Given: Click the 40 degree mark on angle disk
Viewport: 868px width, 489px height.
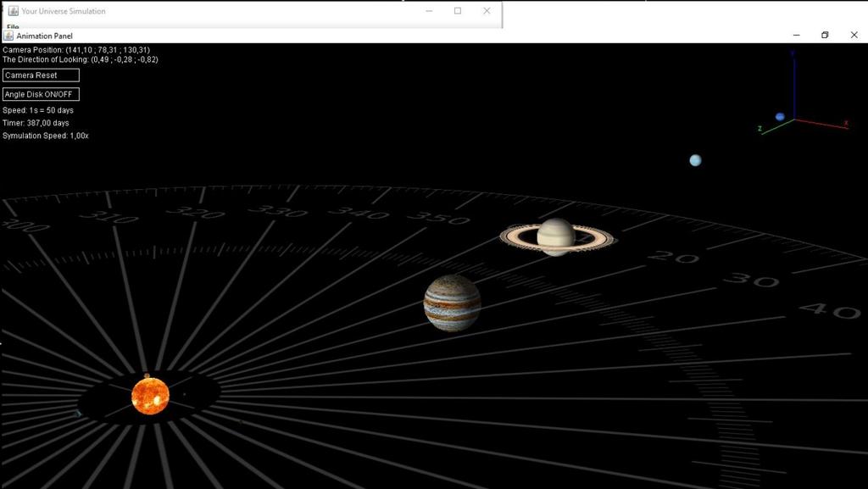Looking at the screenshot, I should pyautogui.click(x=830, y=310).
